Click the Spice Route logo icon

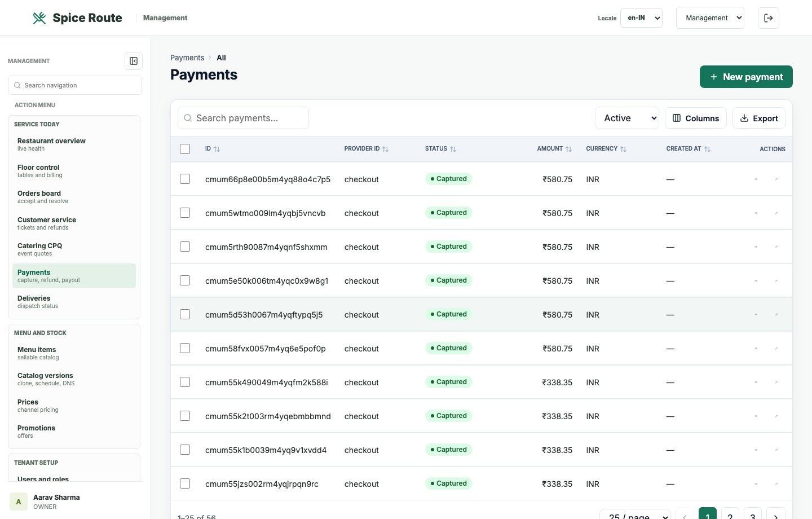coord(39,18)
